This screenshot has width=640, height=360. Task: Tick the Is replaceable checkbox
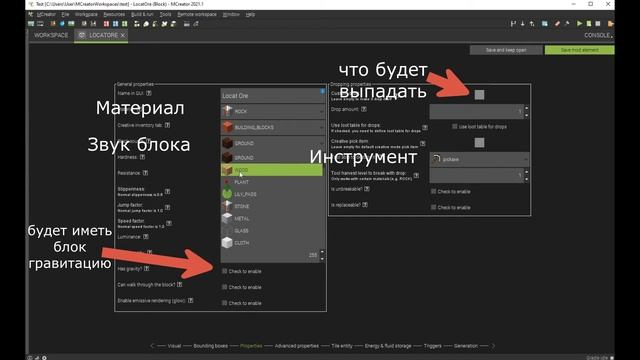[433, 207]
